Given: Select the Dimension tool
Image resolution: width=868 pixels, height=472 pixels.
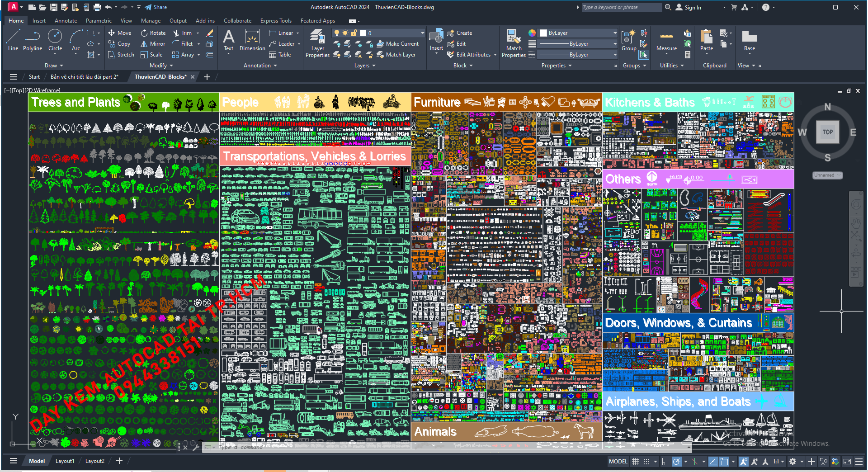Looking at the screenshot, I should click(x=252, y=40).
